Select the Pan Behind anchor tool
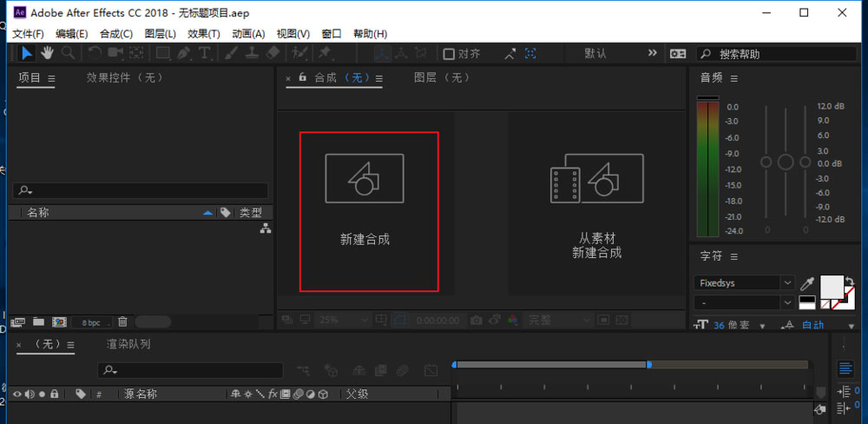868x424 pixels. [x=135, y=53]
